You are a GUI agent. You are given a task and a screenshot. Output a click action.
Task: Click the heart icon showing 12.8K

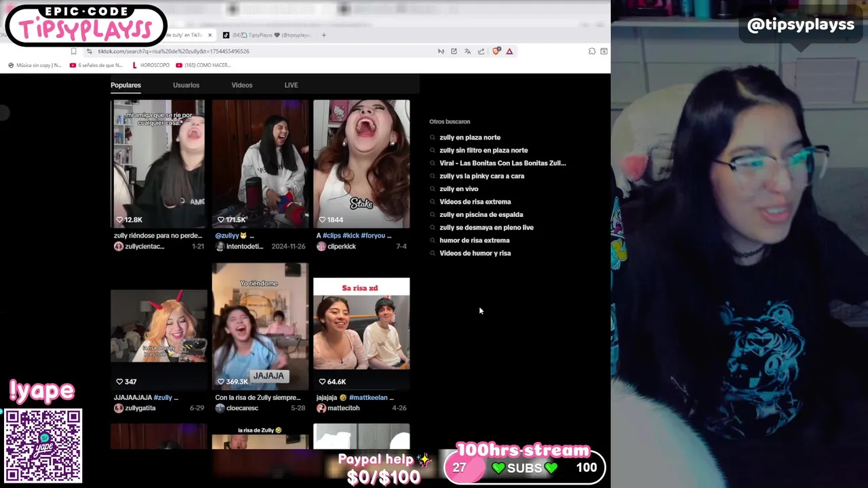pyautogui.click(x=119, y=220)
